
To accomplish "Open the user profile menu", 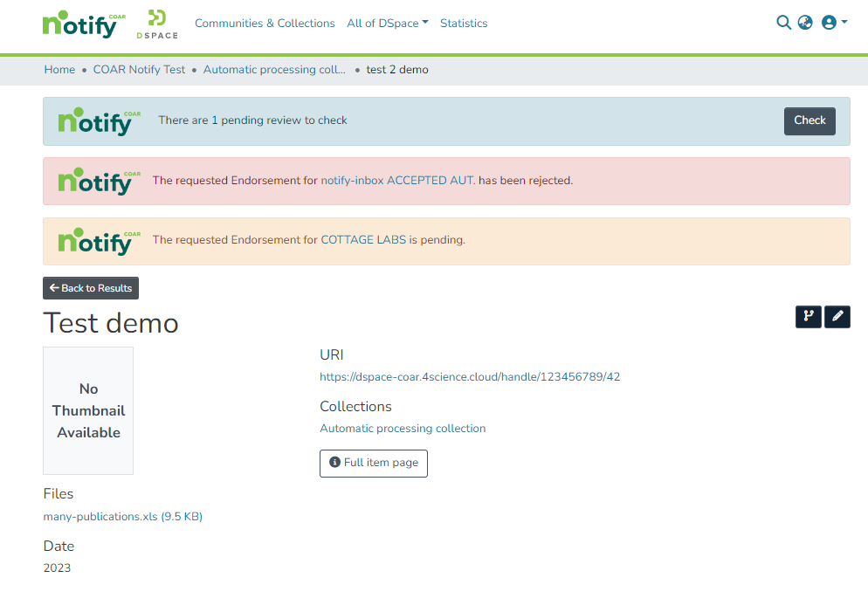I will pyautogui.click(x=834, y=23).
